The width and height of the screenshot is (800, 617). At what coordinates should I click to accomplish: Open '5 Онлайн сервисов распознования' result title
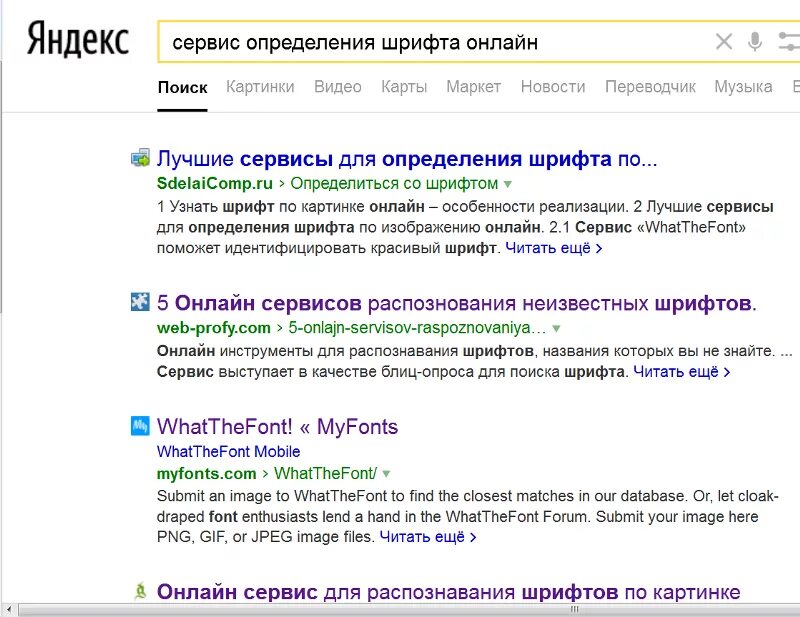point(457,303)
